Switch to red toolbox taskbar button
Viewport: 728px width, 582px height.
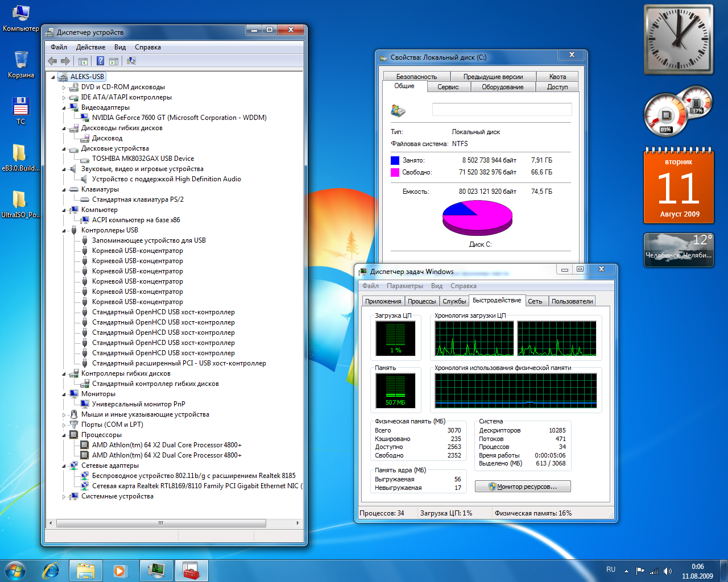pyautogui.click(x=191, y=571)
